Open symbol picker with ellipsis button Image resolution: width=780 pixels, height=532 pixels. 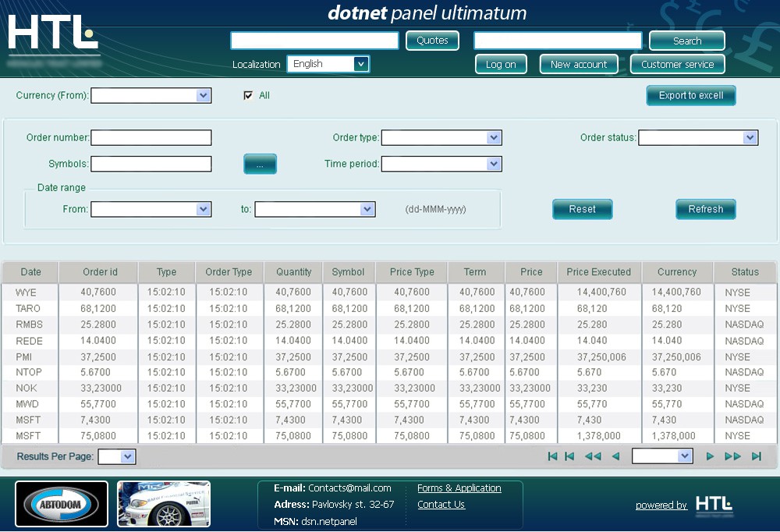click(x=261, y=165)
